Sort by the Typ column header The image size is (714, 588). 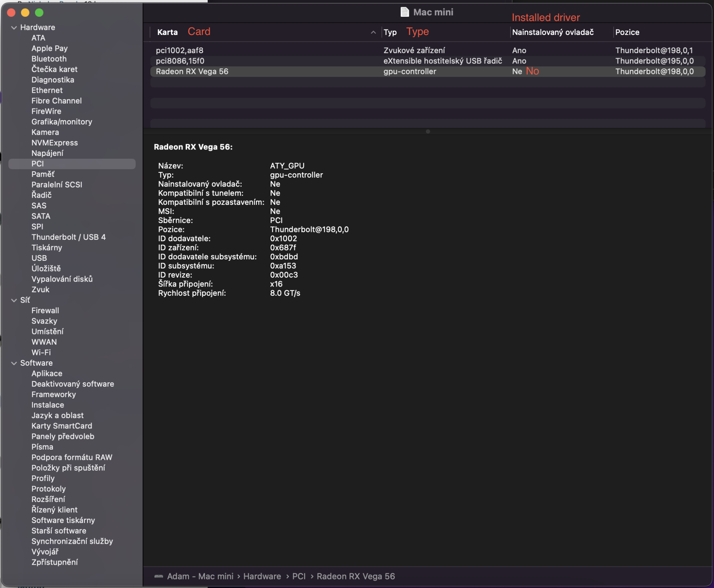coord(390,32)
